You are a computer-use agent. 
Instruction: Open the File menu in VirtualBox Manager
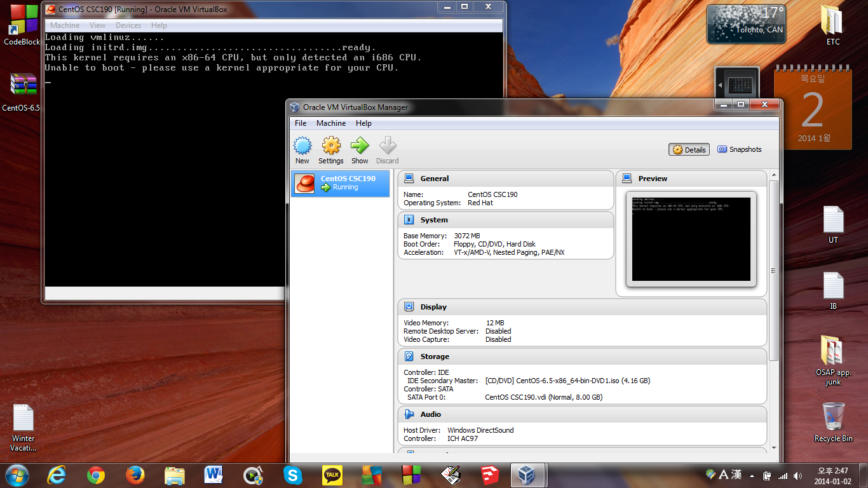click(301, 123)
